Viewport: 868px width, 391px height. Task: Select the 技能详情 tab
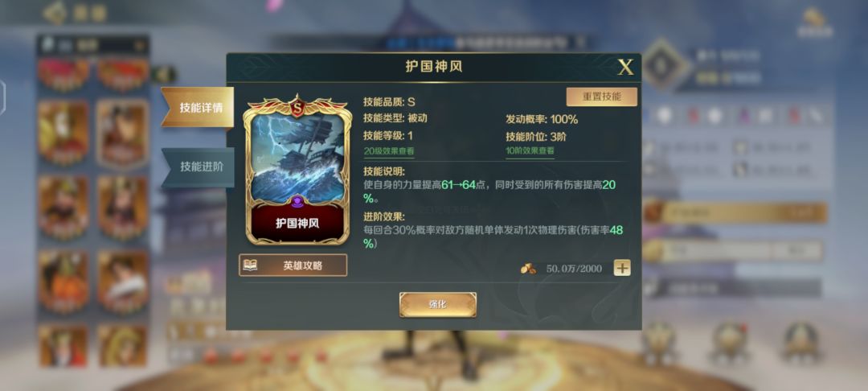pyautogui.click(x=199, y=108)
